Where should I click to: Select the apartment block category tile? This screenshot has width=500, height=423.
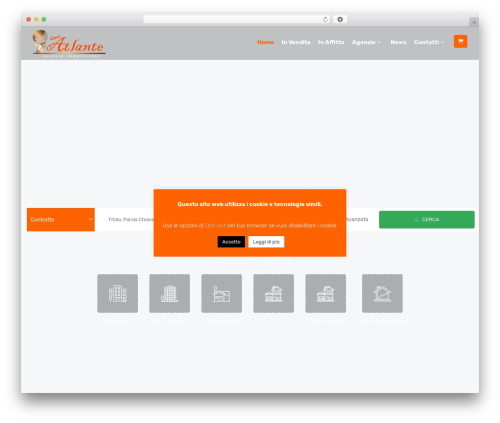coord(117,293)
